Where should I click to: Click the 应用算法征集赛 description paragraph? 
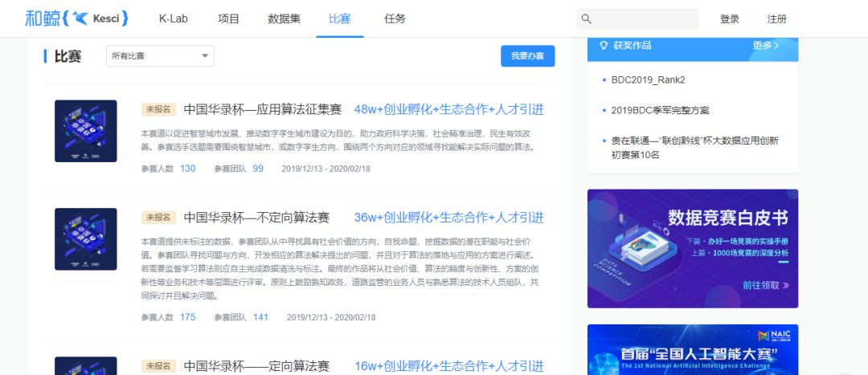coord(338,141)
